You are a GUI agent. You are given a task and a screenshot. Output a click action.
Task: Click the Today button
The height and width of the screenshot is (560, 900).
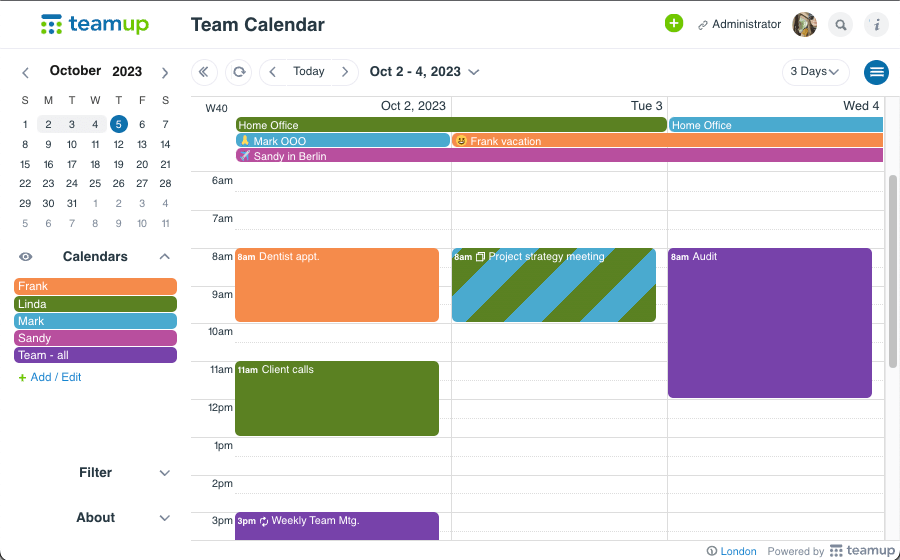point(309,72)
